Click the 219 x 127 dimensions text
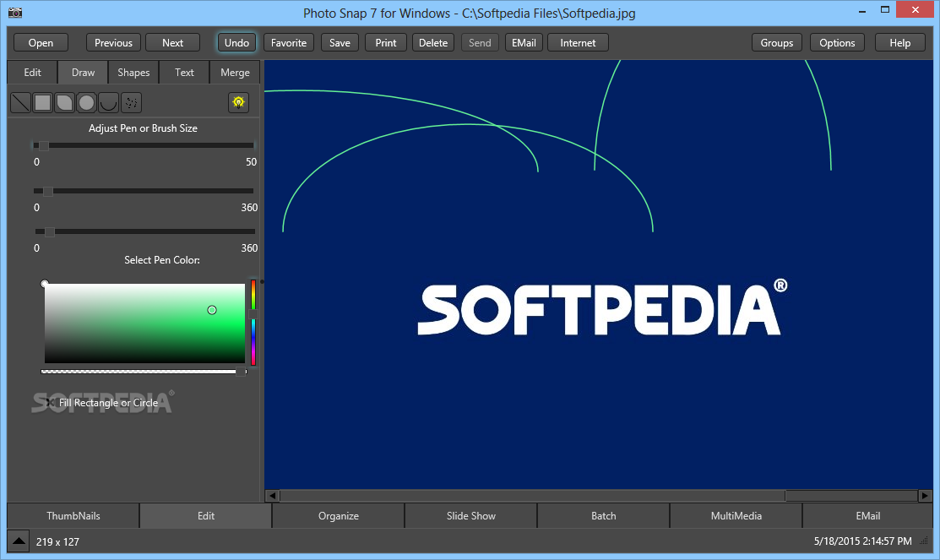The image size is (940, 560). 57,541
